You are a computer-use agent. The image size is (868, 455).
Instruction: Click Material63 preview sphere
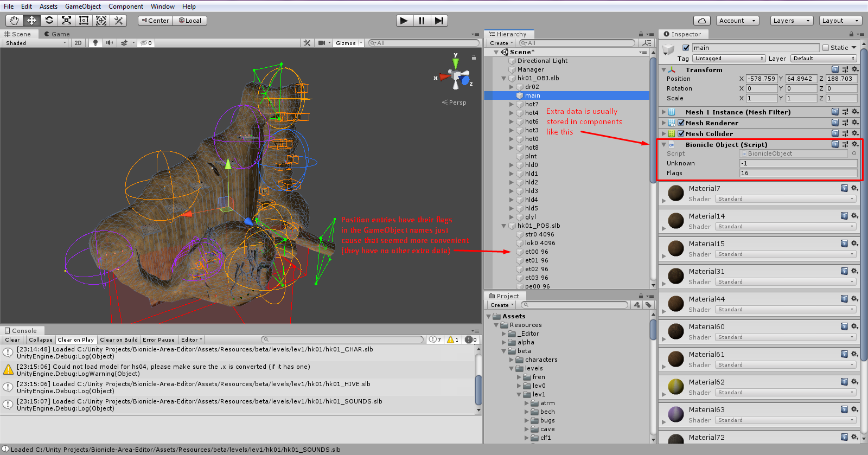[x=676, y=414]
